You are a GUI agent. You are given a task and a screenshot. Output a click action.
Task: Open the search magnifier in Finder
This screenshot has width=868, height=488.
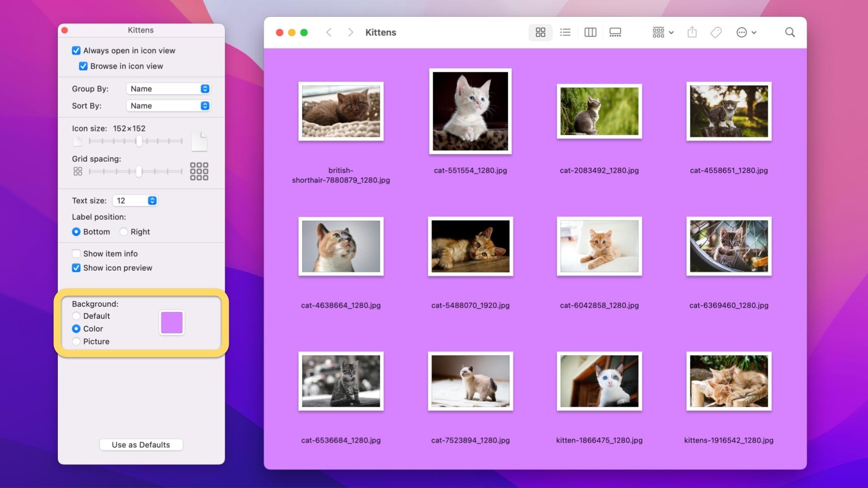pyautogui.click(x=789, y=33)
